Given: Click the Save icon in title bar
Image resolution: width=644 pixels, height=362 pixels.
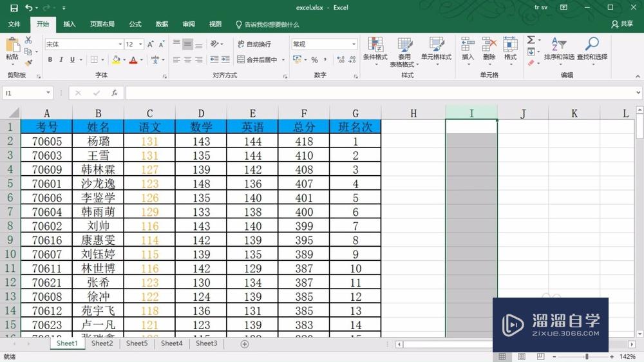Looking at the screenshot, I should pos(14,8).
